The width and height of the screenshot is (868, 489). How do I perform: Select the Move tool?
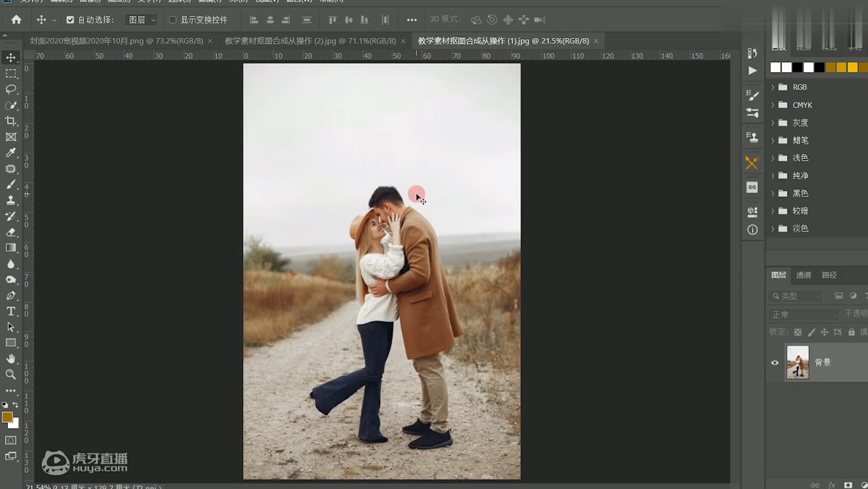tap(10, 58)
